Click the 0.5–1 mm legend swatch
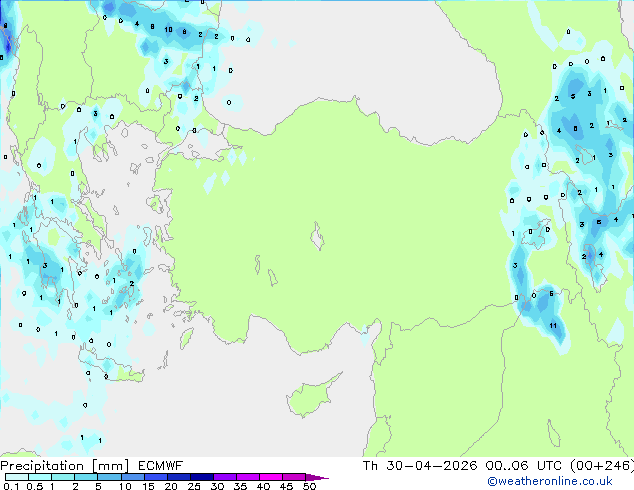 [x=40, y=477]
